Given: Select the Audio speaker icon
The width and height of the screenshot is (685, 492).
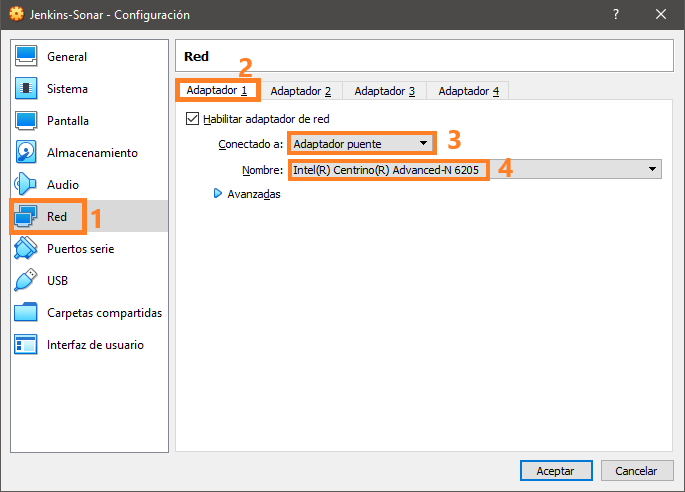Looking at the screenshot, I should click(x=26, y=185).
